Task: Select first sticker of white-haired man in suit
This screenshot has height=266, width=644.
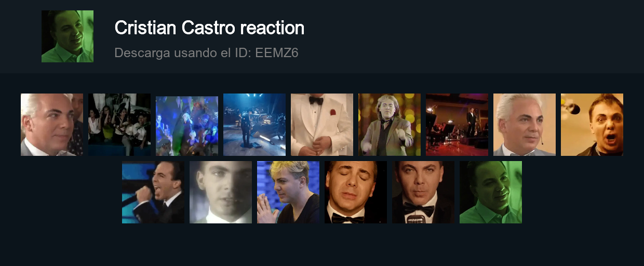Action: [x=52, y=125]
